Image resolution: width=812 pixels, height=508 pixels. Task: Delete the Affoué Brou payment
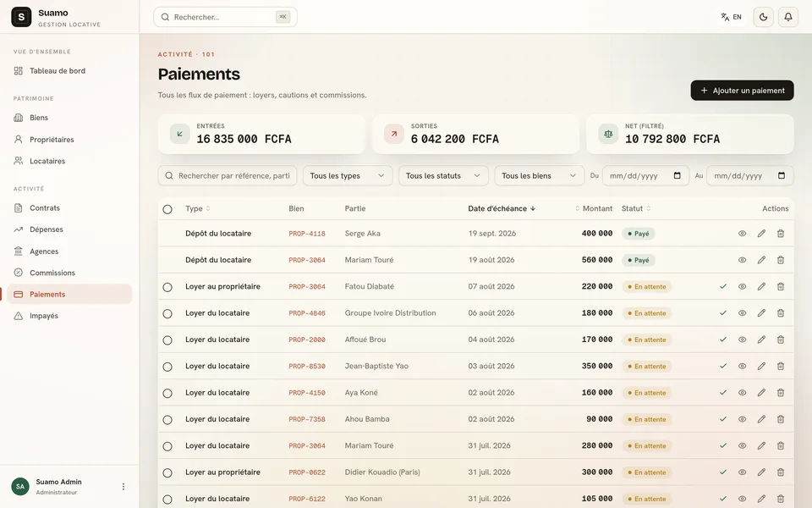click(x=781, y=340)
